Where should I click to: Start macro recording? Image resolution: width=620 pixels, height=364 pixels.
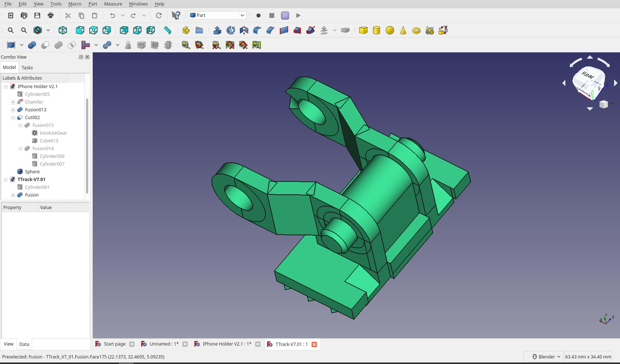pos(258,15)
